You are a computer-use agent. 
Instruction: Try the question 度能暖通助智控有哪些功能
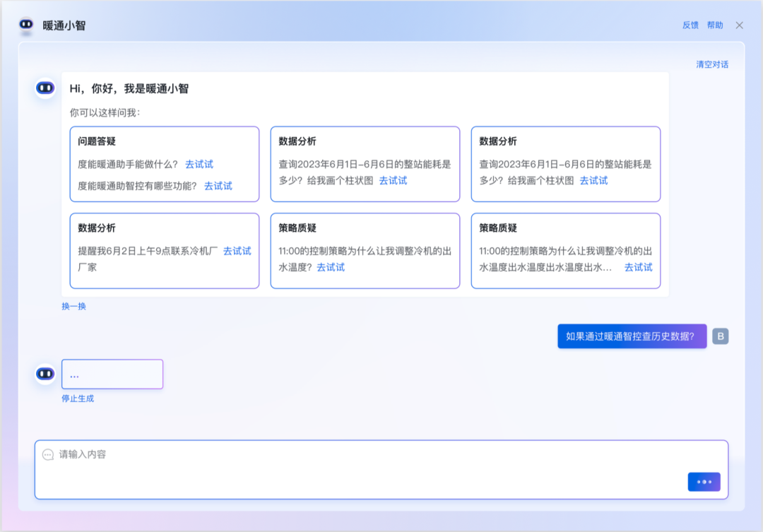[218, 186]
